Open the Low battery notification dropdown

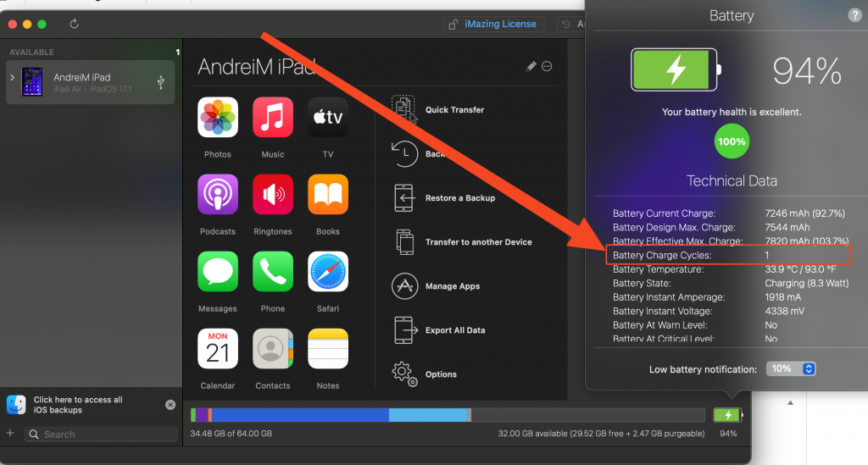(791, 368)
